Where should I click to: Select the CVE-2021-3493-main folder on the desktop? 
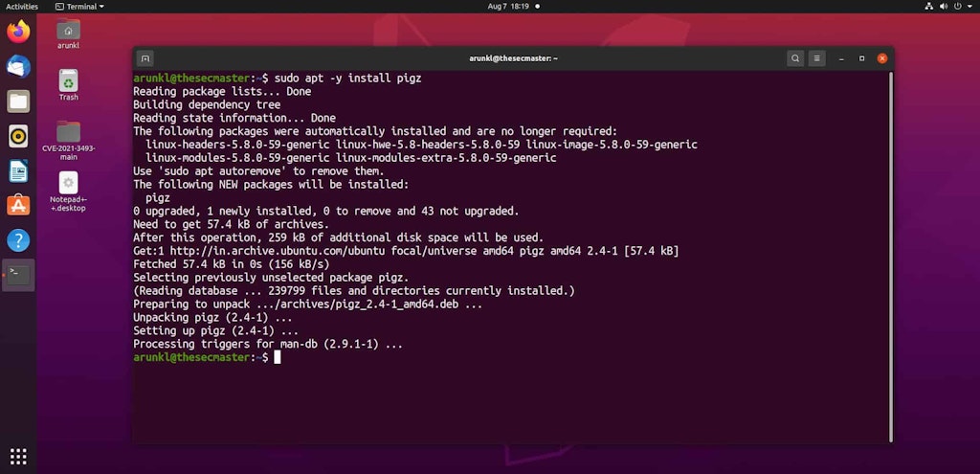click(x=68, y=140)
